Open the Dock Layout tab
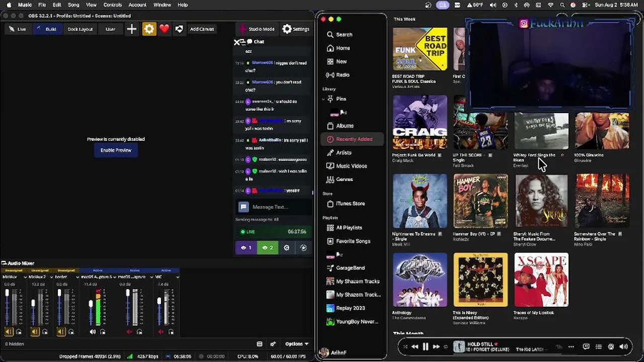Screen dimensions: 644x362 [x=80, y=29]
